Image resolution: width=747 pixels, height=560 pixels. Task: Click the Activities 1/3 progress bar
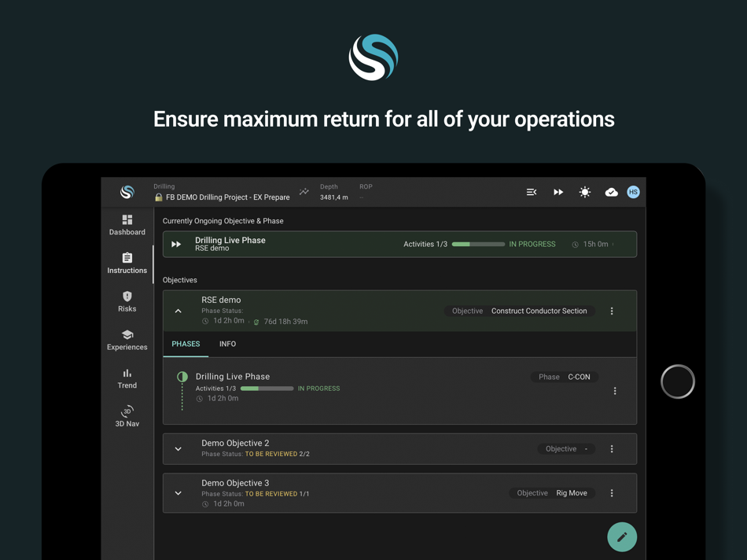pos(478,244)
